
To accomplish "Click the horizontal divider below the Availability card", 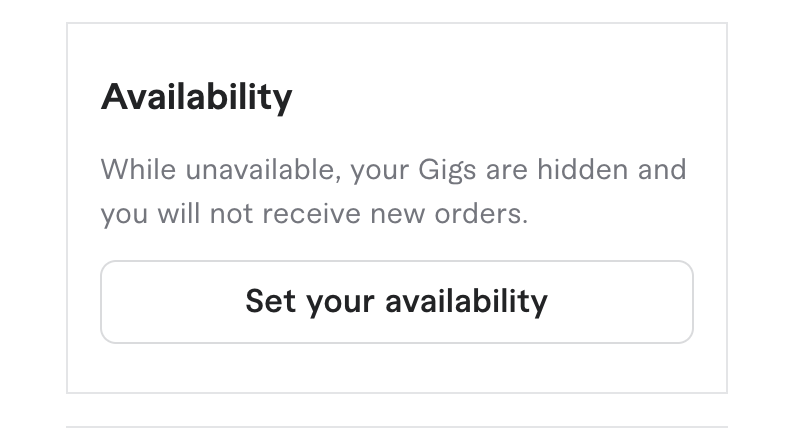I will point(396,427).
